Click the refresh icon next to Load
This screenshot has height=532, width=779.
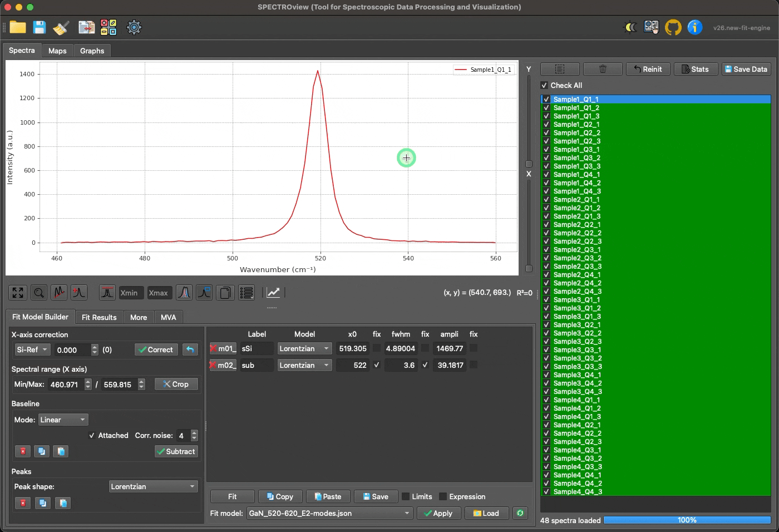(x=520, y=513)
